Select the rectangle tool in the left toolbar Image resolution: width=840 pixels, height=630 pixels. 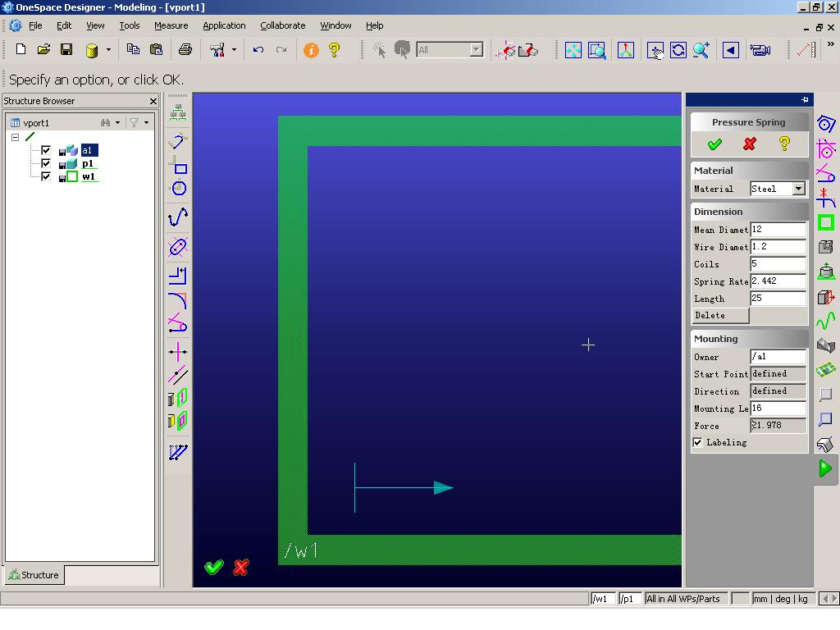(x=178, y=165)
